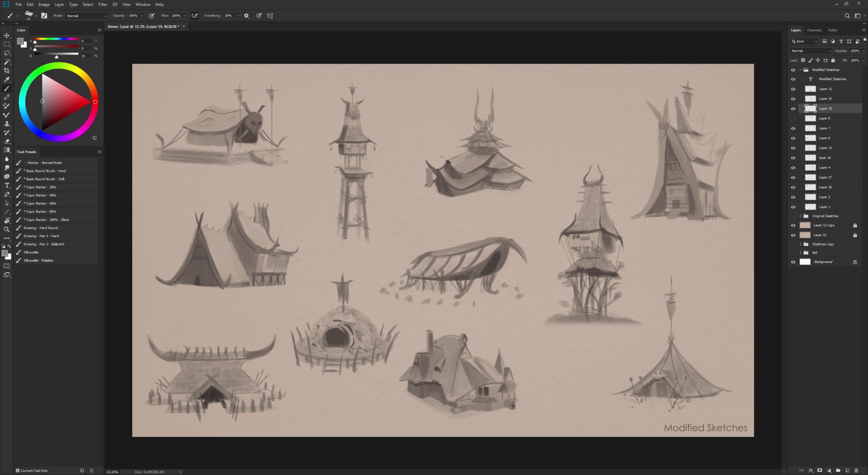Hide Layer 11 visibility eye

(x=793, y=89)
